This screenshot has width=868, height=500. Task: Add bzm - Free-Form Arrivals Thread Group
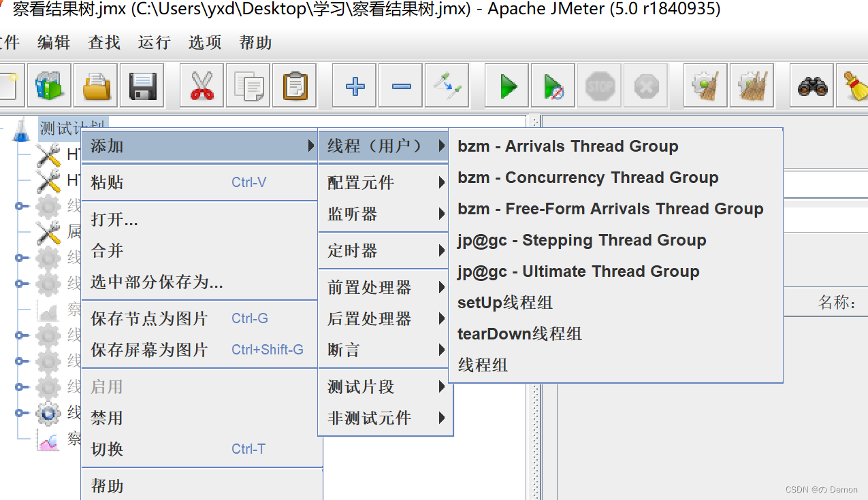tap(615, 209)
